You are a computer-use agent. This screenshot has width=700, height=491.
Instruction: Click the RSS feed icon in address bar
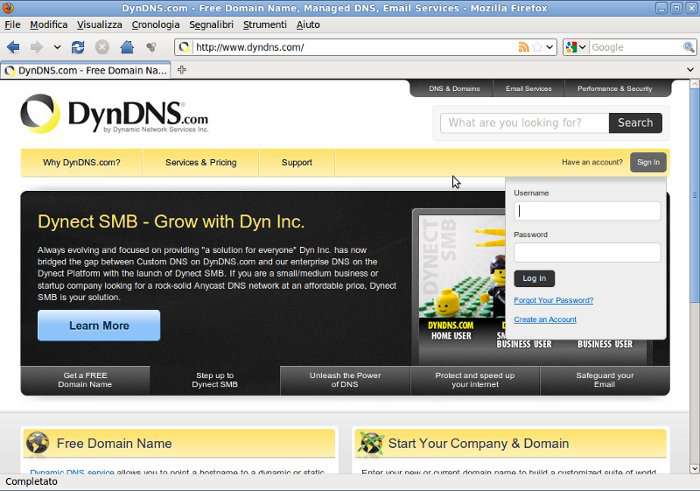524,47
